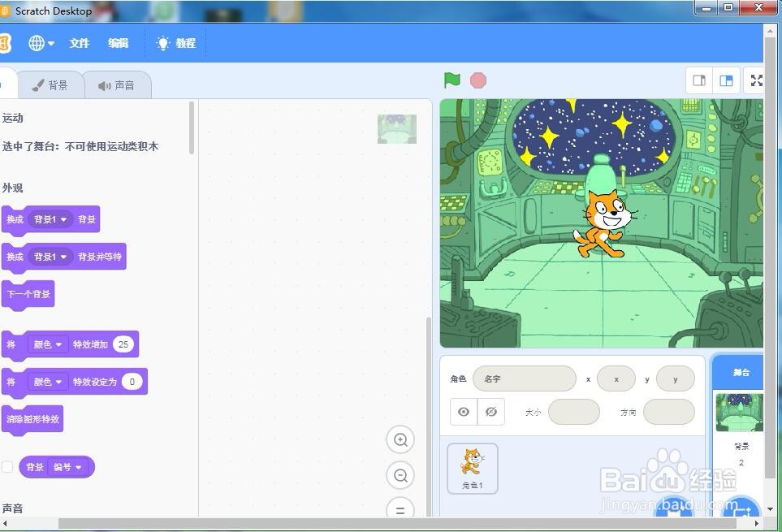Viewport: 782px width, 532px height.
Task: Click the 方向 direction field
Action: (x=669, y=412)
